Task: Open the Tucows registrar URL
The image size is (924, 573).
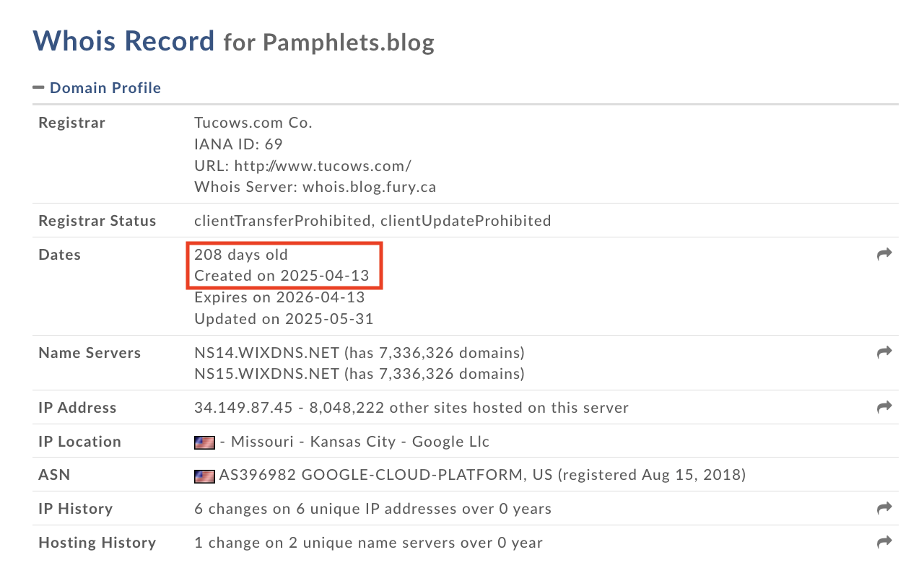Action: (323, 165)
